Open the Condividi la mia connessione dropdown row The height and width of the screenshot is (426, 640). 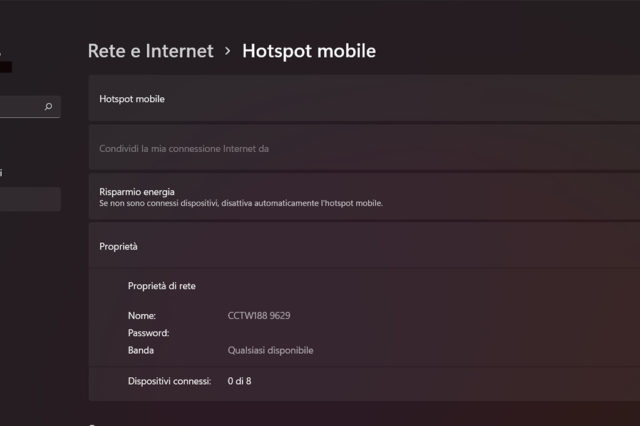pos(360,148)
